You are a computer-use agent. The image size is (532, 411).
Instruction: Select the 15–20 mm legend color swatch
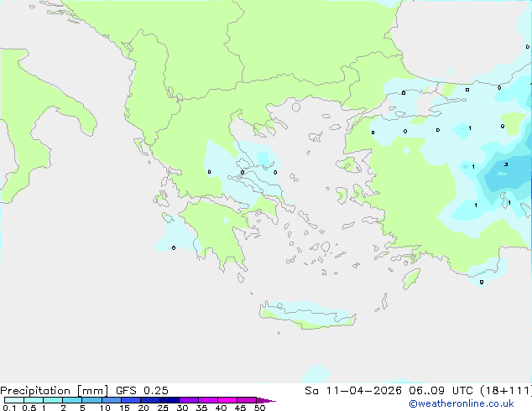coord(131,400)
